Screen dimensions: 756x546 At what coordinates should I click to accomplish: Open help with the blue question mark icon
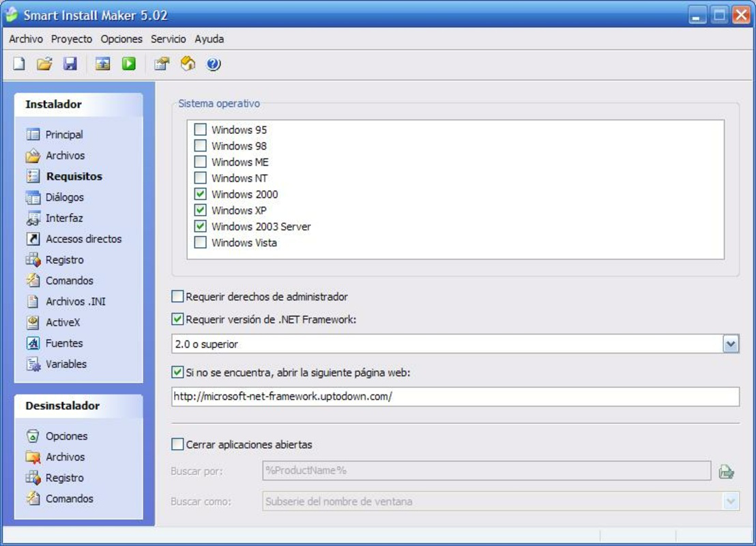[x=214, y=63]
